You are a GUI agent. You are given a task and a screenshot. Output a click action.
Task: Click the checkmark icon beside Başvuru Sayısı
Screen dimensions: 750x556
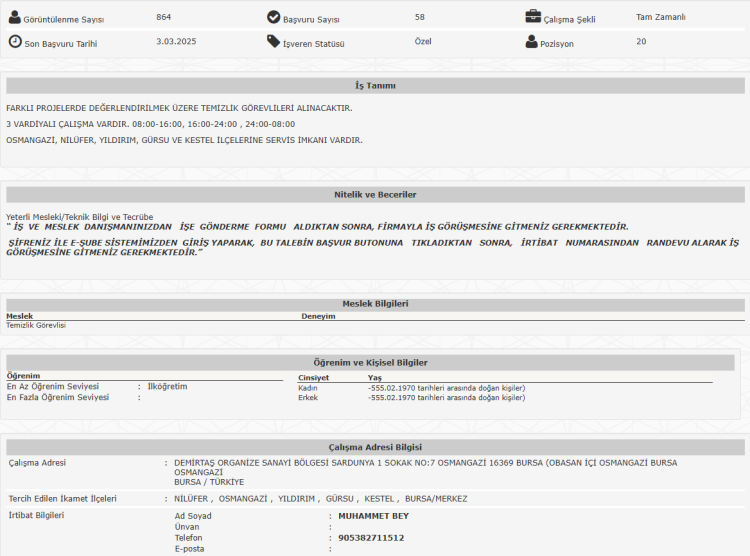tap(274, 17)
